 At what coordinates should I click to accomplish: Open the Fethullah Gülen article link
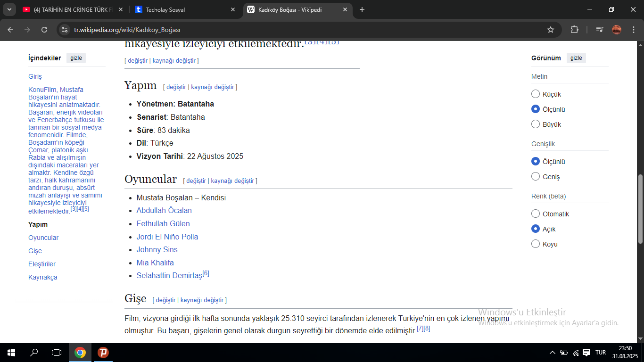click(163, 223)
